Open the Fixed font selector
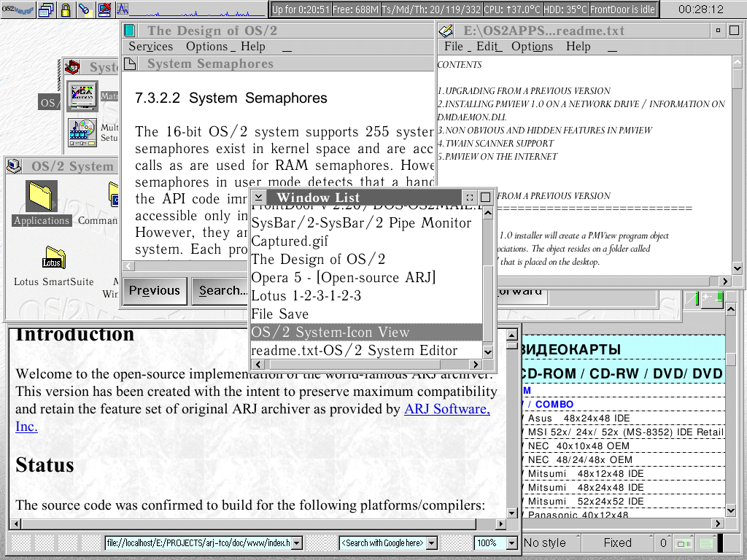The width and height of the screenshot is (747, 560). coord(617,542)
